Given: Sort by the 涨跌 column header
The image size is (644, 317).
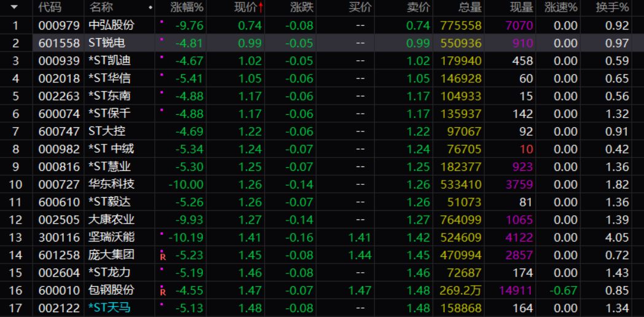Looking at the screenshot, I should 302,7.
